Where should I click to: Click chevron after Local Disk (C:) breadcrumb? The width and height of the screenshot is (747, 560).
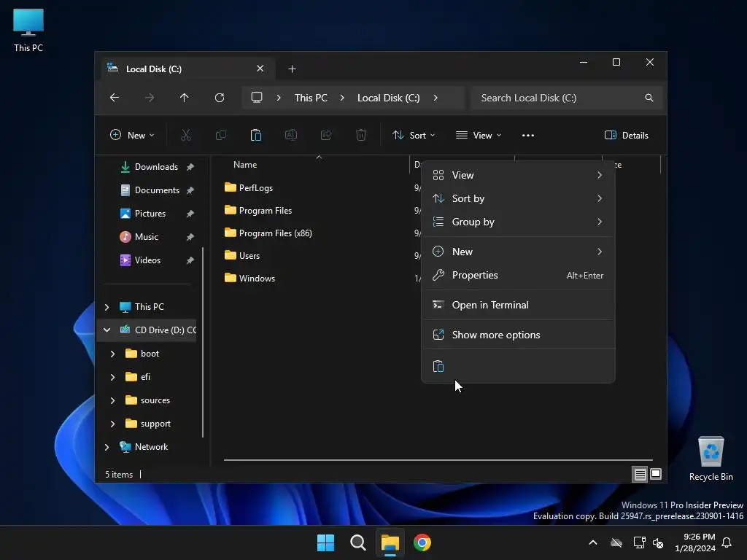click(x=436, y=98)
